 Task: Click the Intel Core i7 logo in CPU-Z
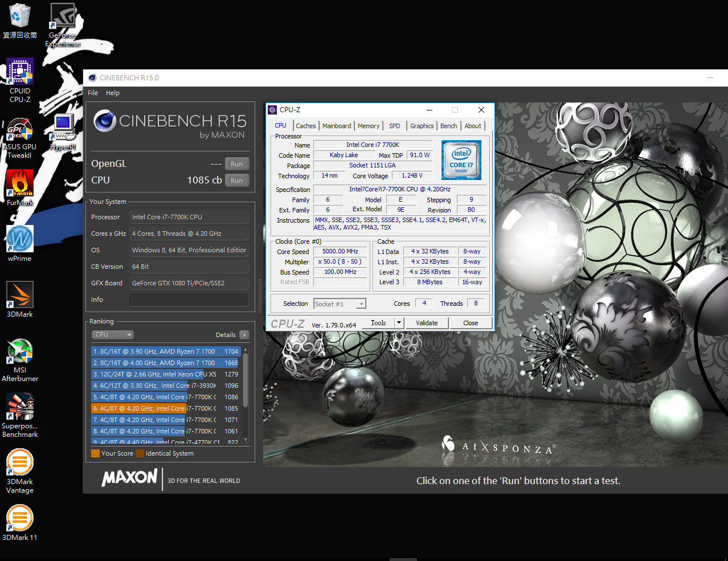461,160
